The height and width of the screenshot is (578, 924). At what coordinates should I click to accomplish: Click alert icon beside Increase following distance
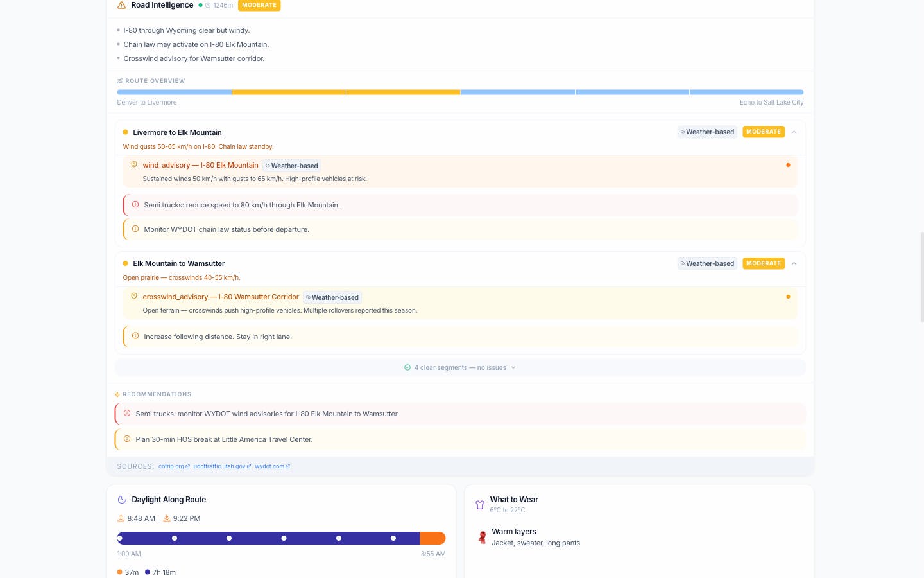135,336
